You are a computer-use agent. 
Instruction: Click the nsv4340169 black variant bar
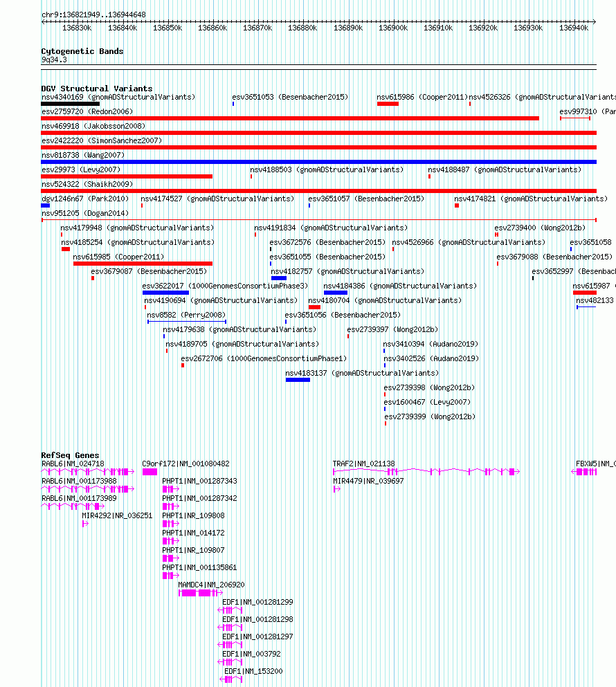coord(70,104)
